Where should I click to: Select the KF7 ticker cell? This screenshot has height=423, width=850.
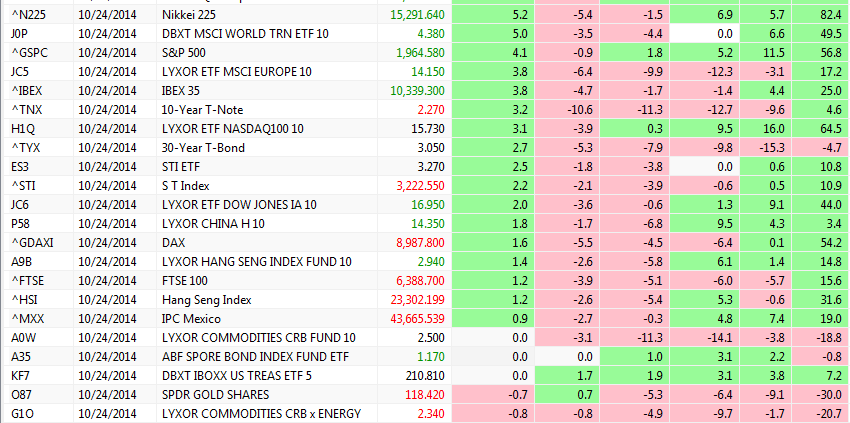click(x=21, y=376)
